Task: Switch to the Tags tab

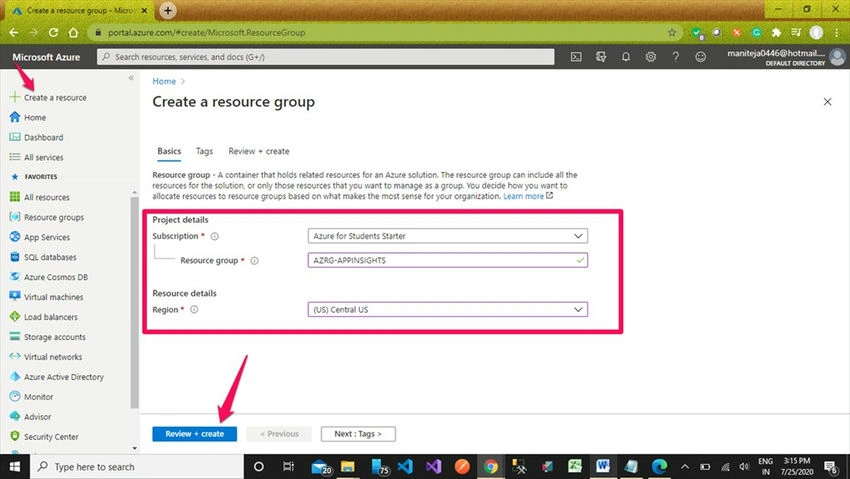Action: (x=204, y=151)
